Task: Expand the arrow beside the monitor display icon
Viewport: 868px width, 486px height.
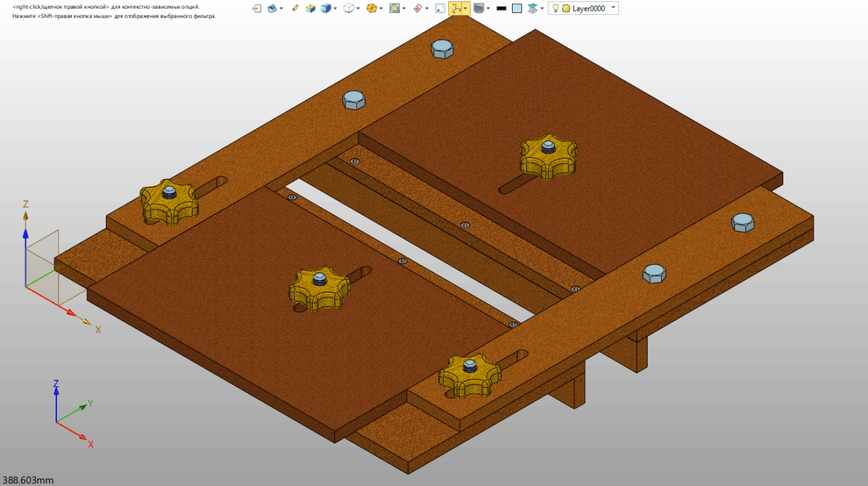Action: (x=488, y=8)
